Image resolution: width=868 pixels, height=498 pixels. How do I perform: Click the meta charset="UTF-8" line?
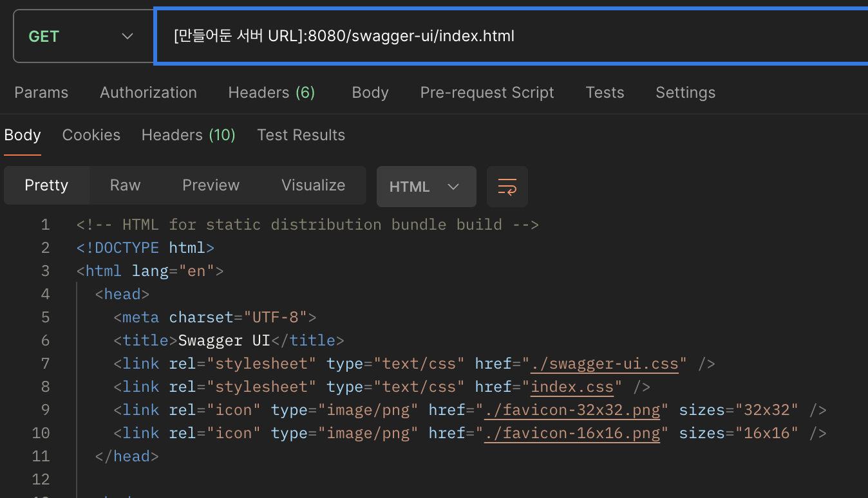coord(215,317)
